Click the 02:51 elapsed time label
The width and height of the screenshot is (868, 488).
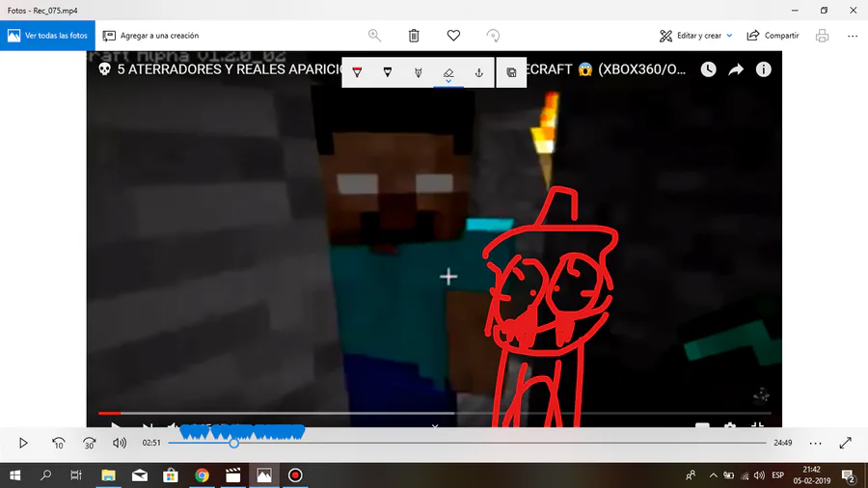click(x=151, y=443)
